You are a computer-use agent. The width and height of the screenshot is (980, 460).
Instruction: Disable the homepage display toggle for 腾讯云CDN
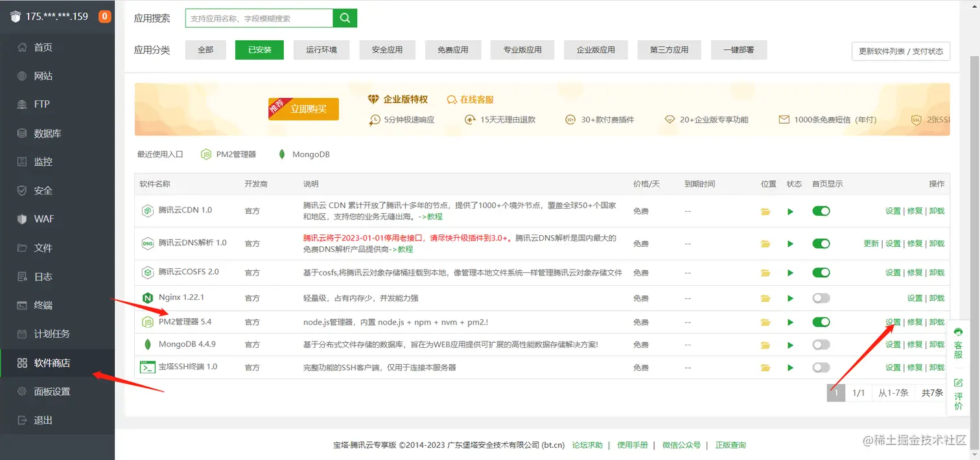[x=821, y=211]
